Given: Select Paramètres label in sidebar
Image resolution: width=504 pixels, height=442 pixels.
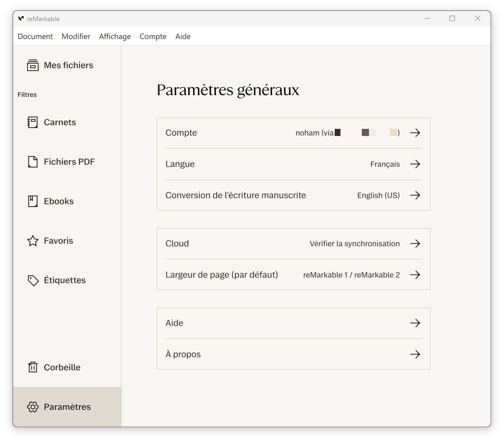Looking at the screenshot, I should coord(67,407).
